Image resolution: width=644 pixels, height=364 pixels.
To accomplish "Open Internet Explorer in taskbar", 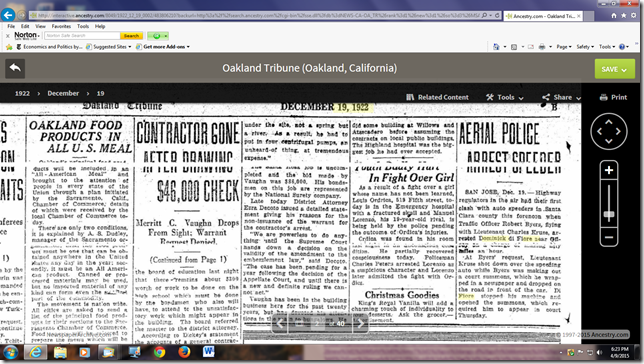I will pyautogui.click(x=36, y=352).
